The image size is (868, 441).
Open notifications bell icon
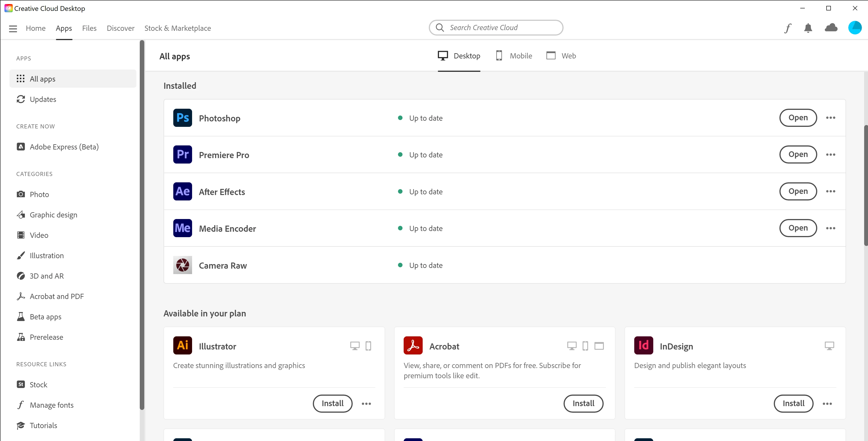click(x=808, y=28)
